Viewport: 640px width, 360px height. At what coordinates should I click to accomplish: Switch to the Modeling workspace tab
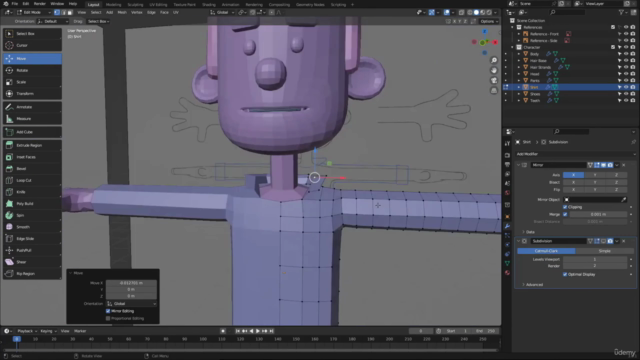pyautogui.click(x=113, y=4)
